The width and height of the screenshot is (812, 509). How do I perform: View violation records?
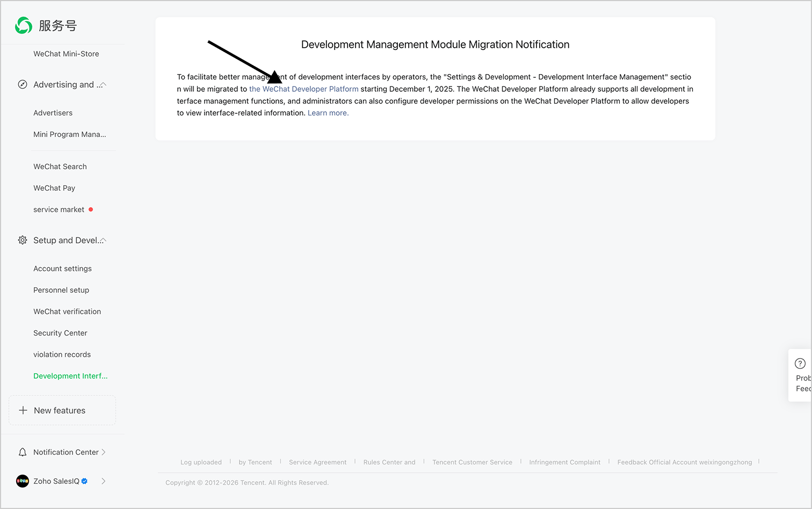[x=62, y=354]
